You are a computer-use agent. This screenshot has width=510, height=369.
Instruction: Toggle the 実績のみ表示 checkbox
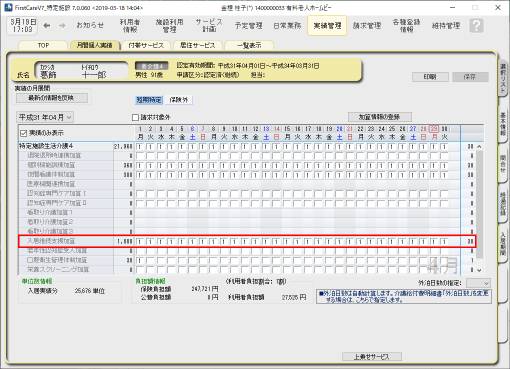click(x=23, y=133)
